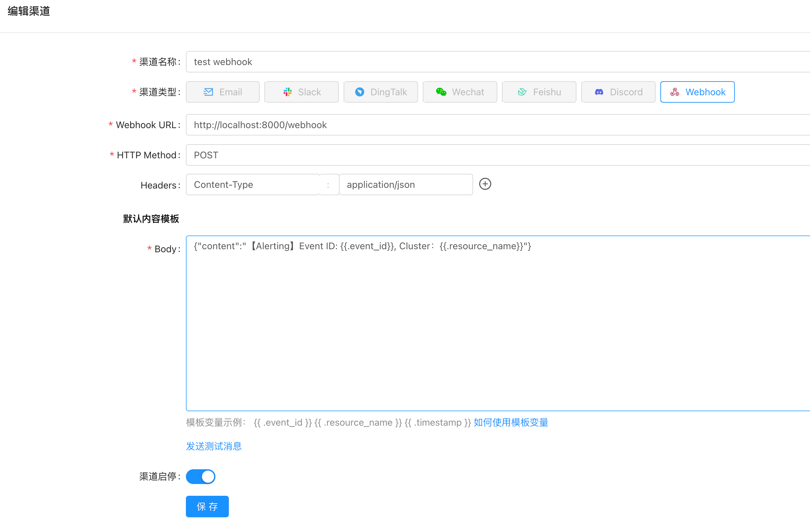The image size is (810, 532).
Task: Click the Slack logo icon
Action: tap(288, 92)
